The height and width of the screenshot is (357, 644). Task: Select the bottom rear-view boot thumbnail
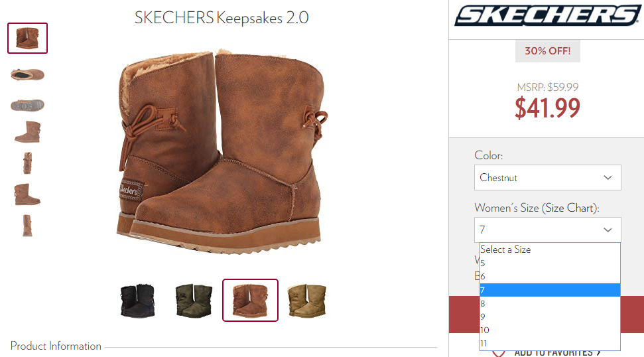[x=27, y=226]
